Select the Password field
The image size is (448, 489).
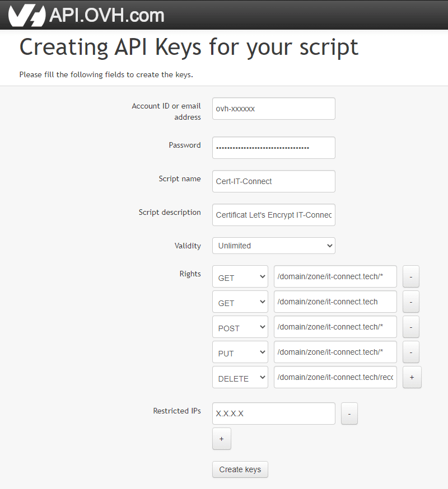[273, 147]
